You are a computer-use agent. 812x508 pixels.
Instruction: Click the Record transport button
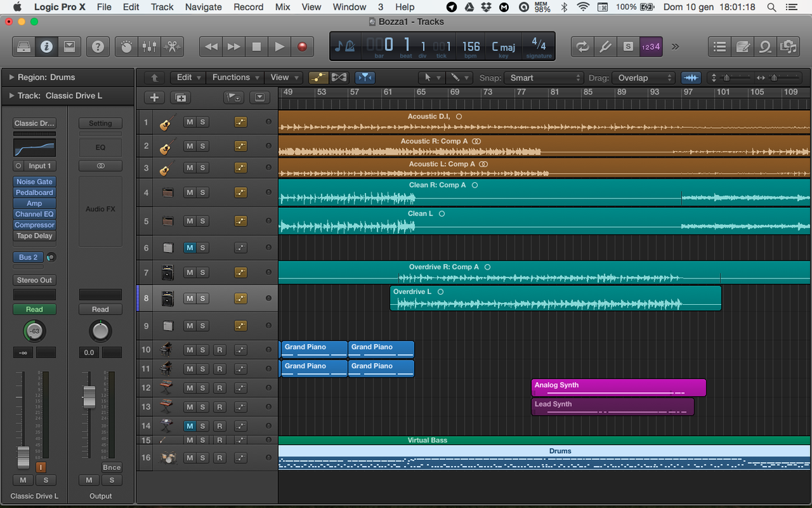(302, 47)
